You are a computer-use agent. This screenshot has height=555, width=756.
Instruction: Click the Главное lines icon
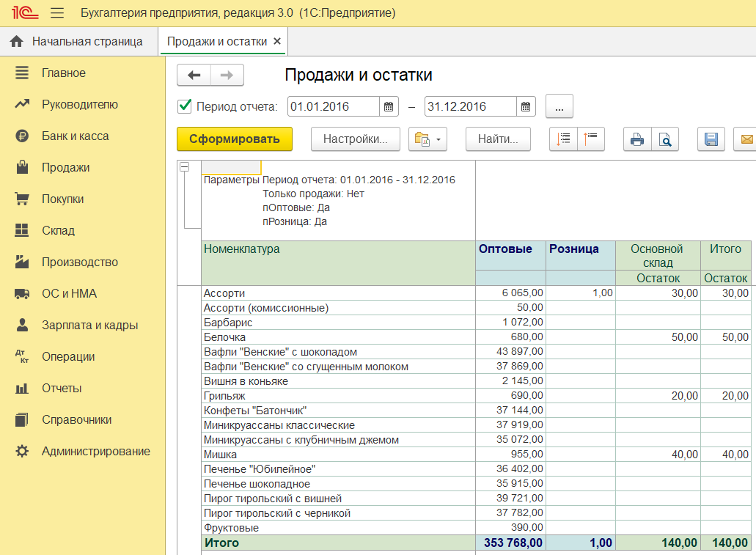pos(22,73)
